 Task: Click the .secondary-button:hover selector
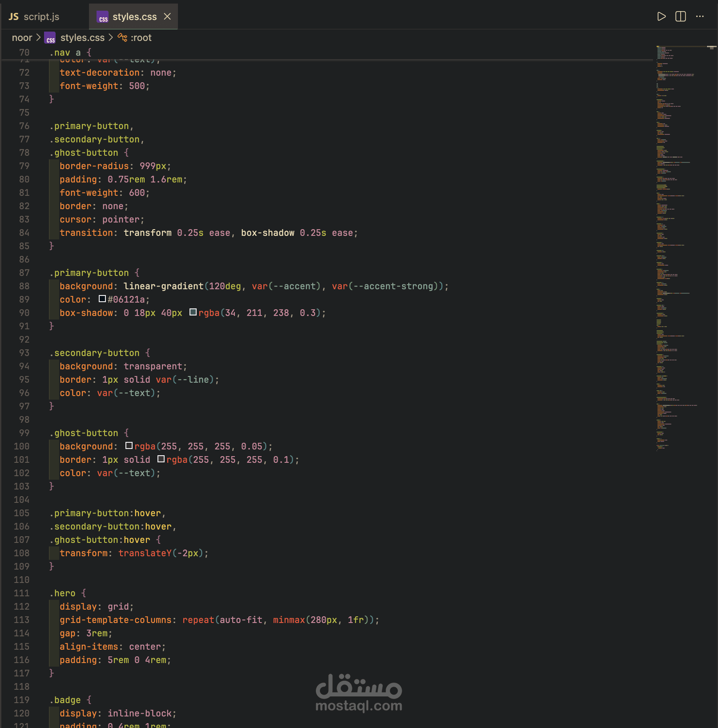pos(110,526)
